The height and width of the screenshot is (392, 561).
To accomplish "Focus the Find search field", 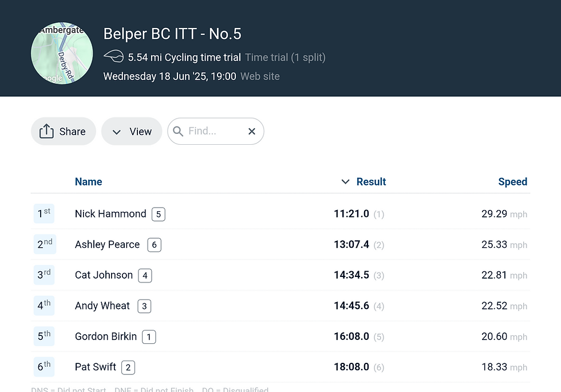I will (x=216, y=131).
